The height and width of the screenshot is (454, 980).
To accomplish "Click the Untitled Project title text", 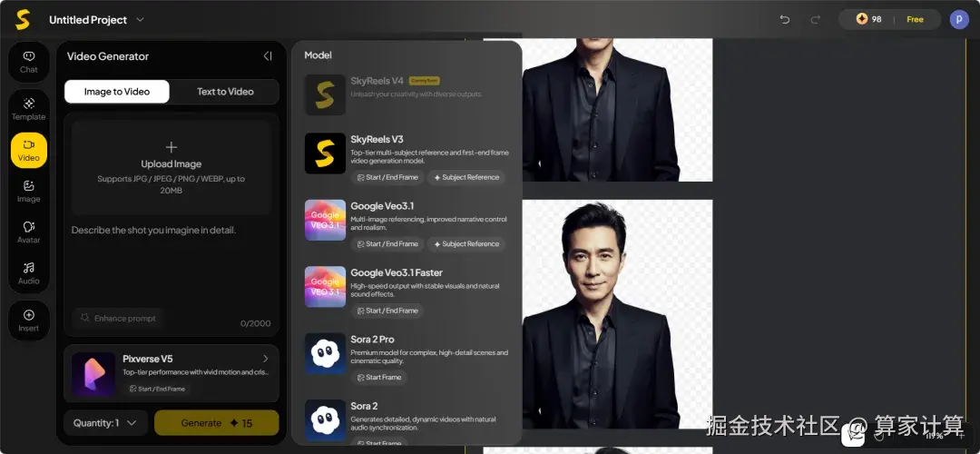I will coord(88,20).
